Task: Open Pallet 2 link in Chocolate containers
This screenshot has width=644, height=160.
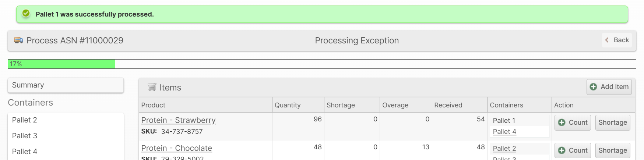Action: tap(504, 149)
